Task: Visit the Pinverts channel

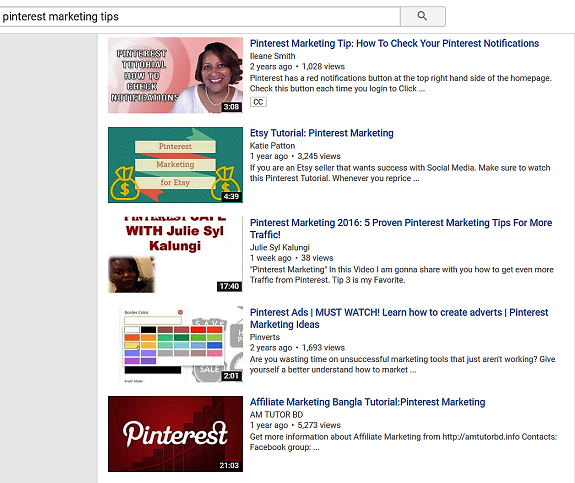Action: tap(265, 337)
